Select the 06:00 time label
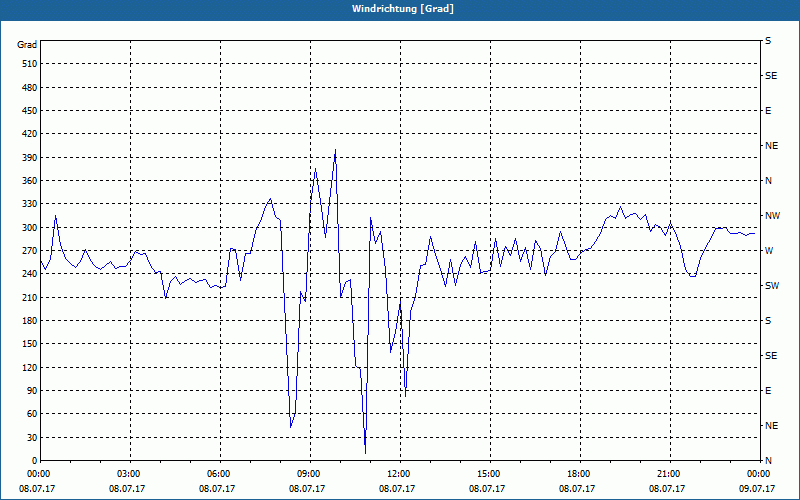Screen dimensions: 800x500 (220, 474)
